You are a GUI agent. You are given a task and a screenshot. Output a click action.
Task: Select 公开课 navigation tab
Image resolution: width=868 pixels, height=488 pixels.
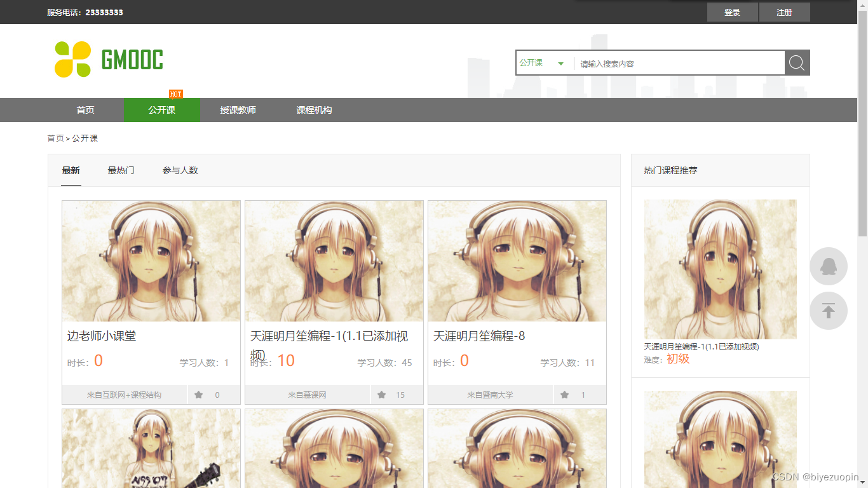pyautogui.click(x=162, y=110)
